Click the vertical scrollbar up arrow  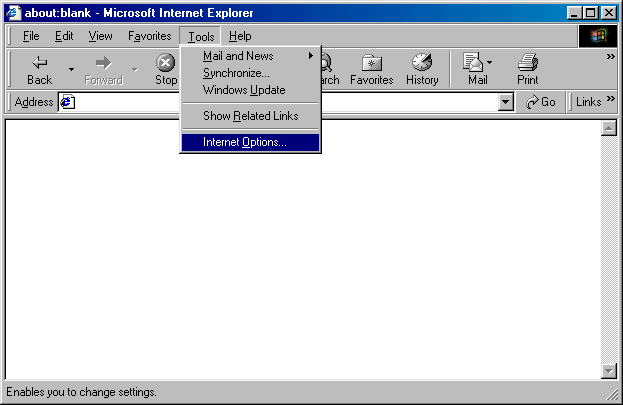click(609, 128)
